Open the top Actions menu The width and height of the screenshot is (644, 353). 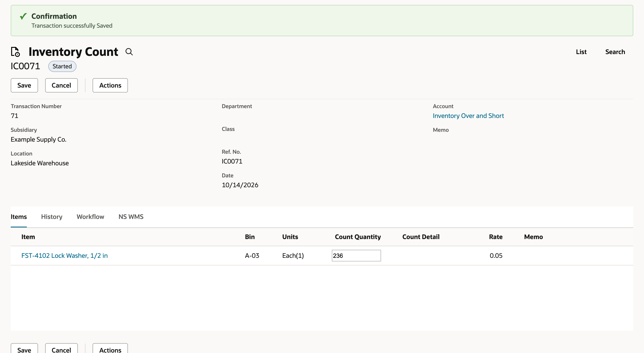[x=110, y=85]
